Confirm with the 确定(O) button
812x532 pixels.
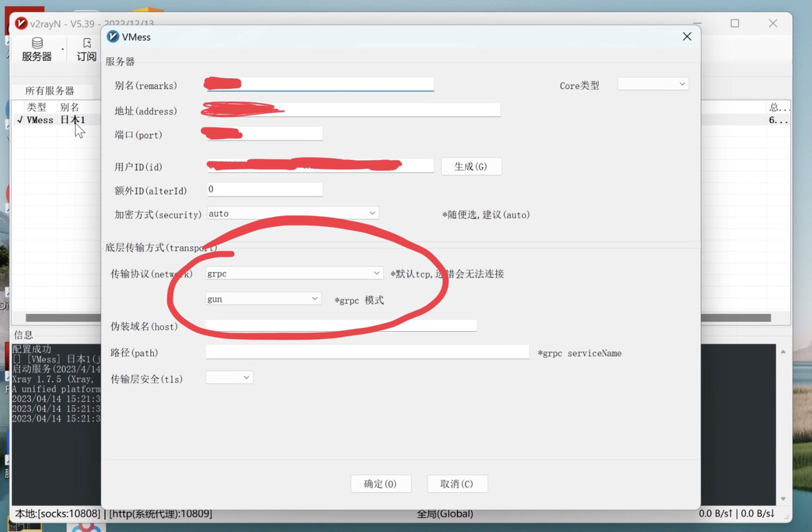click(380, 483)
